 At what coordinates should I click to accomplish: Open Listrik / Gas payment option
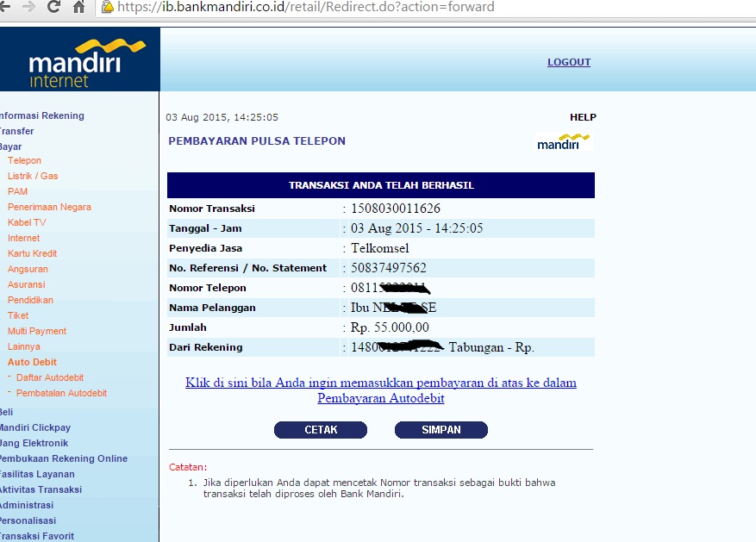point(33,176)
